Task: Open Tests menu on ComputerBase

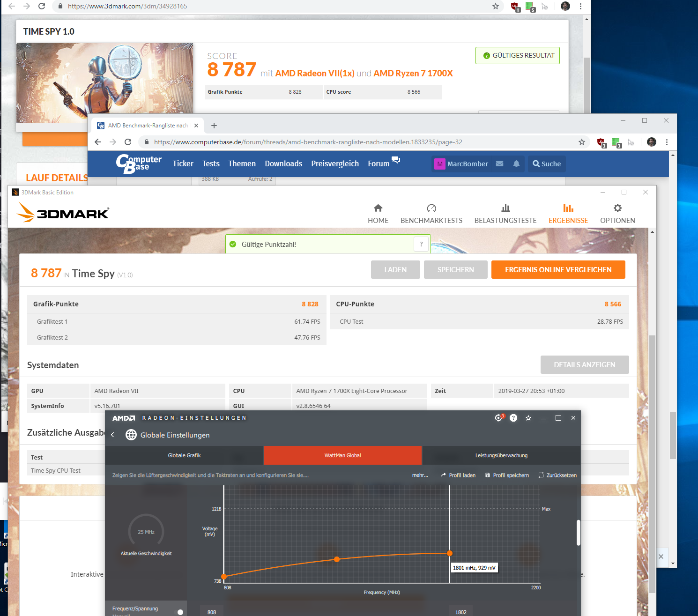Action: 211,163
